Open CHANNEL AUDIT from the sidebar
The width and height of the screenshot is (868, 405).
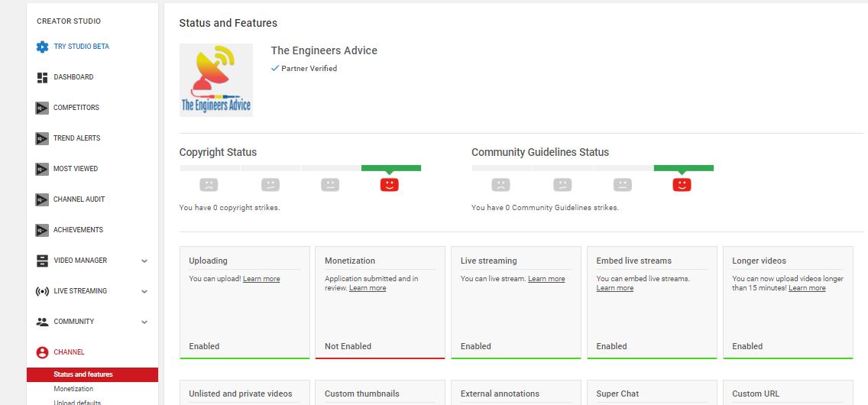pyautogui.click(x=79, y=199)
